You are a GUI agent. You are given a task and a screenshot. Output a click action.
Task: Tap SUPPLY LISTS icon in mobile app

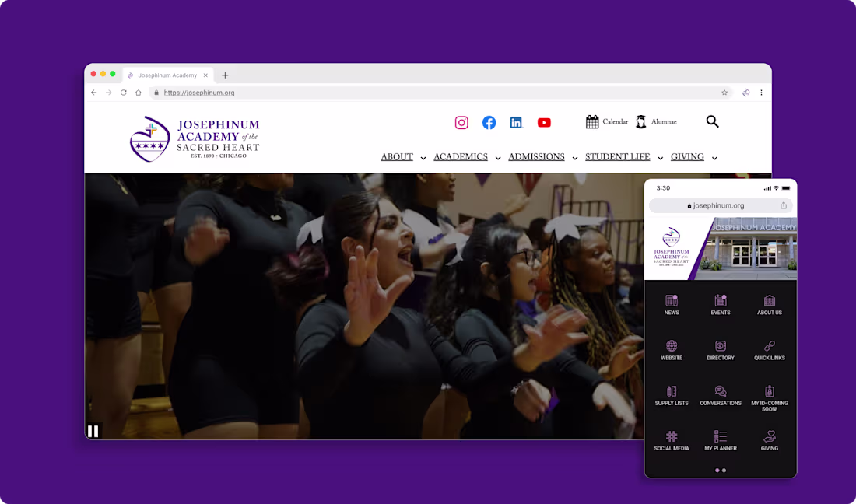(672, 391)
